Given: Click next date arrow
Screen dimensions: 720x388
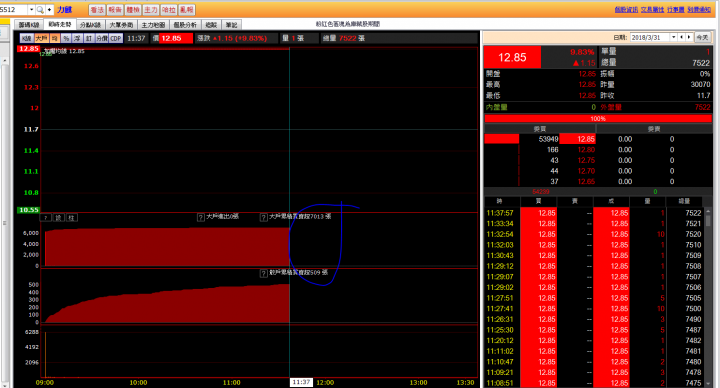Looking at the screenshot, I should [x=689, y=37].
